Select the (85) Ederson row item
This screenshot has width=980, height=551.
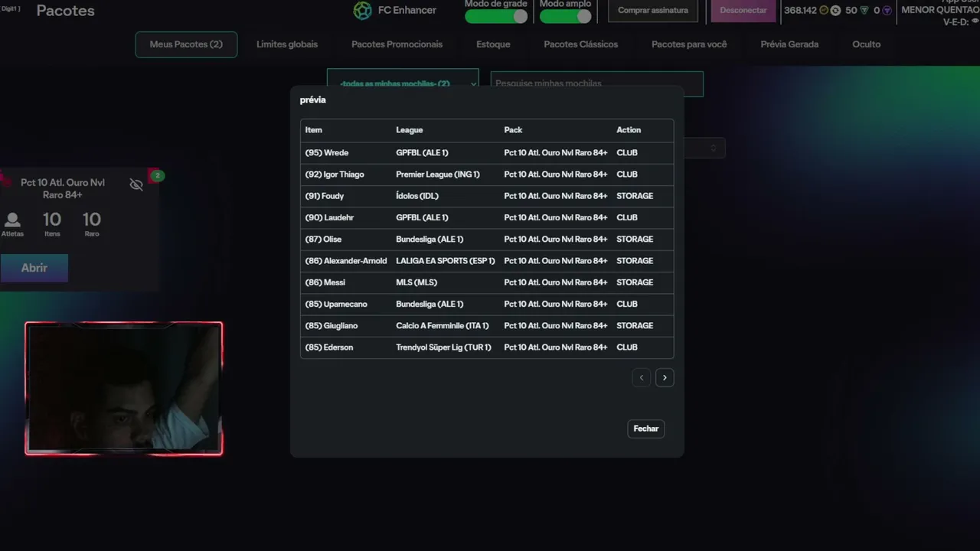click(x=329, y=347)
